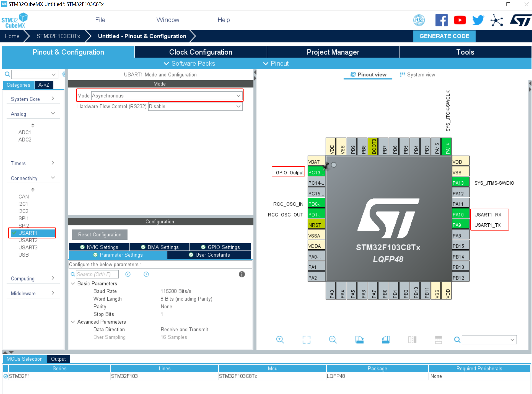Click Reset Configuration button
532x394 pixels.
coord(100,235)
